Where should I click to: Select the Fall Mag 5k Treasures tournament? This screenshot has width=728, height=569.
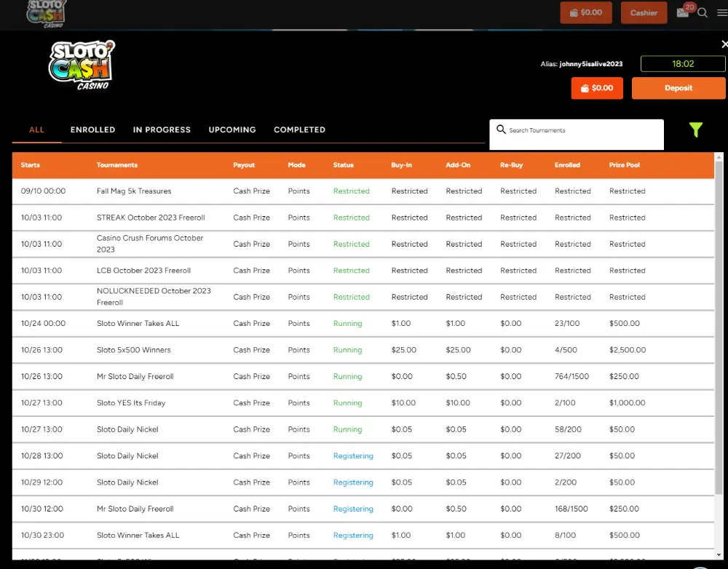coord(363,191)
